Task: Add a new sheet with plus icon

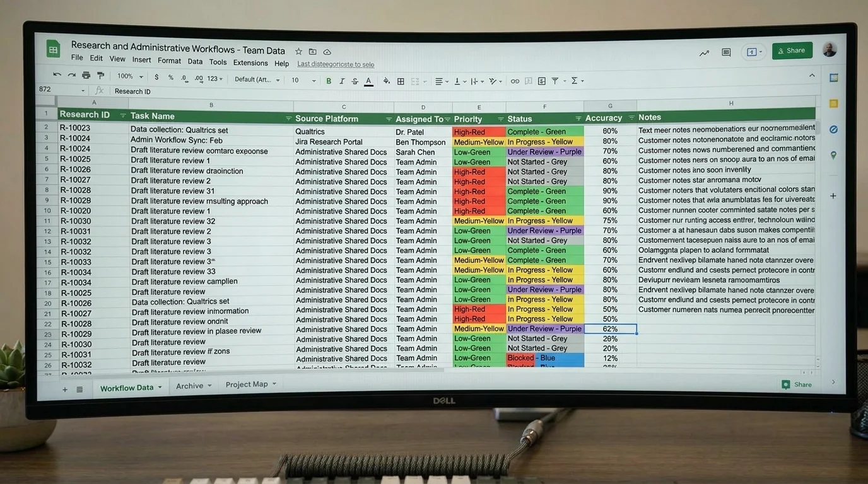Action: point(64,389)
